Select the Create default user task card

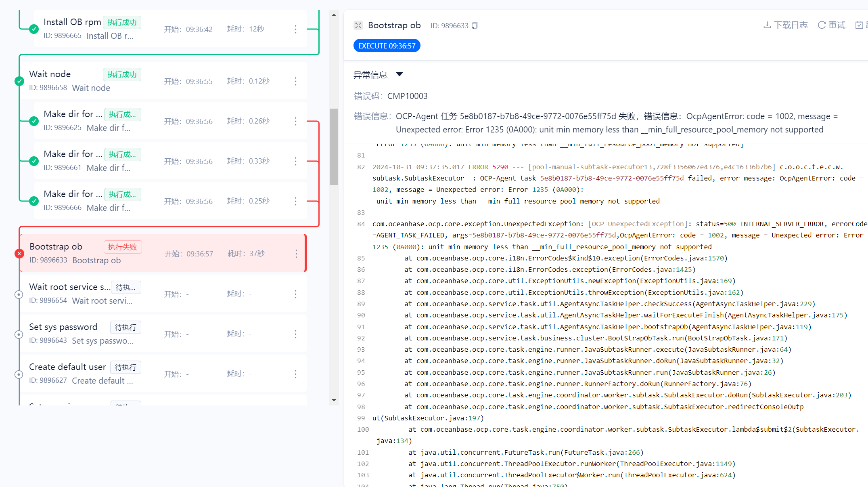[163, 374]
